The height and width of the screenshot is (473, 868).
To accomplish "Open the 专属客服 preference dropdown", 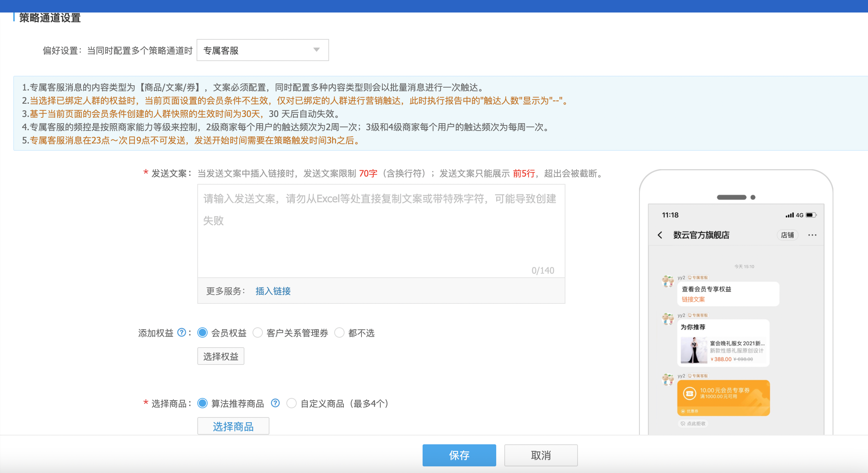I will coord(262,50).
